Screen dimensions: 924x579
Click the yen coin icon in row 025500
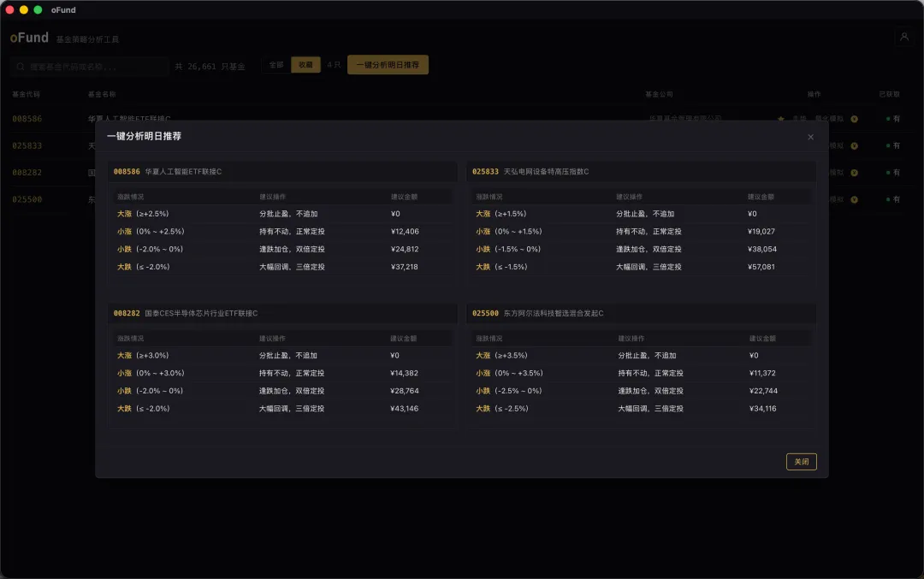point(854,199)
